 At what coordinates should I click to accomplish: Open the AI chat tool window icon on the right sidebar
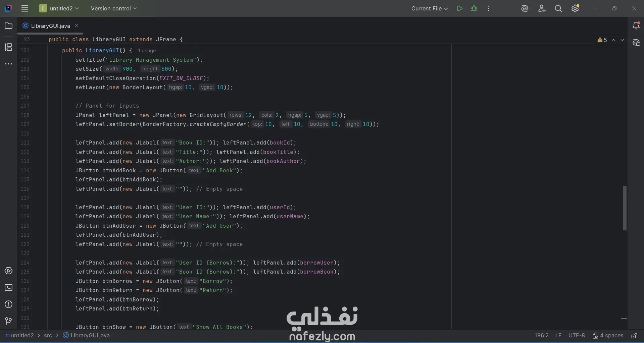tap(636, 43)
